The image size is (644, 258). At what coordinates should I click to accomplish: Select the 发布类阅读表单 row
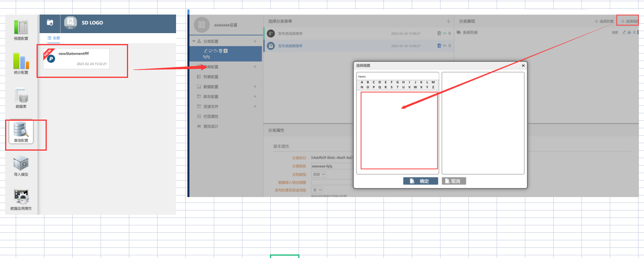[x=358, y=34]
